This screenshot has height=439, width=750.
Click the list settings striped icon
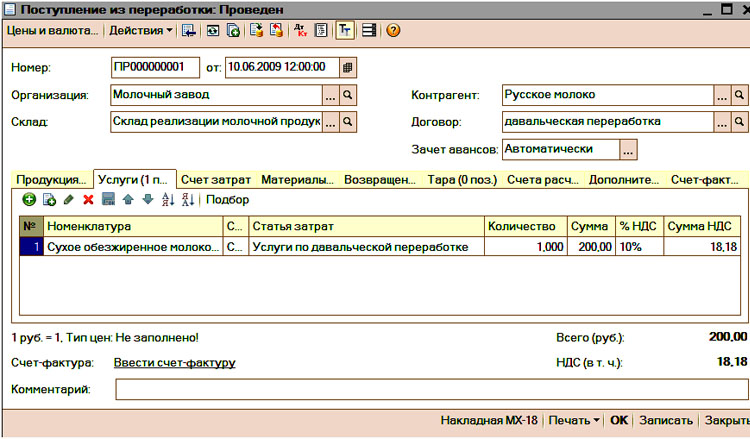pos(369,31)
